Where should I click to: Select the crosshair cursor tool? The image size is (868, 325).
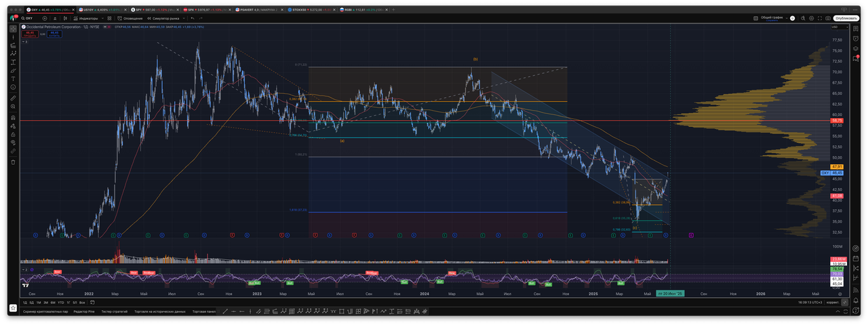coord(13,29)
